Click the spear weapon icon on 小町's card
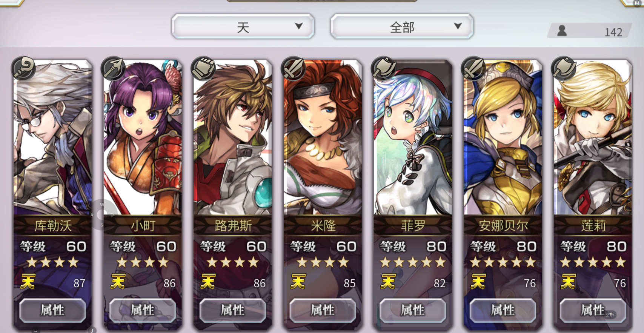This screenshot has width=644, height=333. click(x=113, y=68)
